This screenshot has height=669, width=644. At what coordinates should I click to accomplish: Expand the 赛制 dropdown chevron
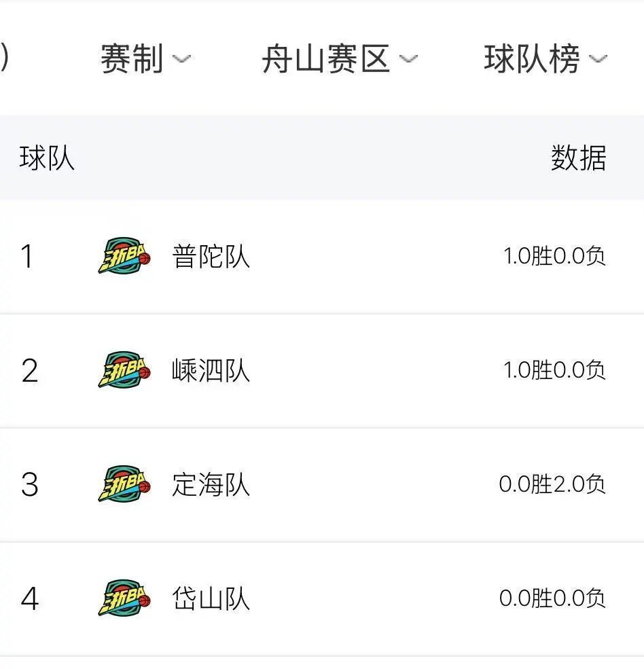pos(181,59)
